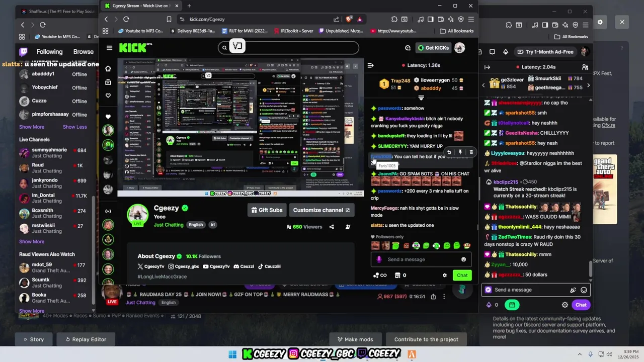This screenshot has width=644, height=362.
Task: Open emoji picker in Kick chat
Action: [463, 259]
